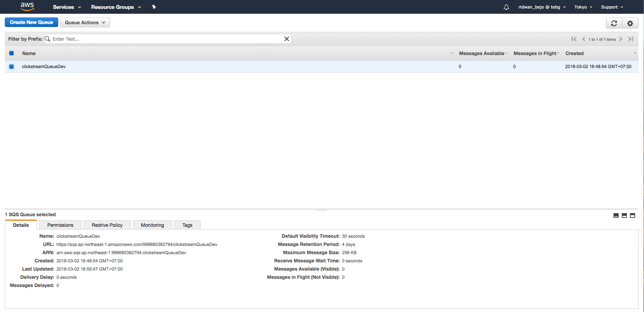The width and height of the screenshot is (644, 312).
Task: Check the select-all queues checkbox
Action: coord(11,53)
